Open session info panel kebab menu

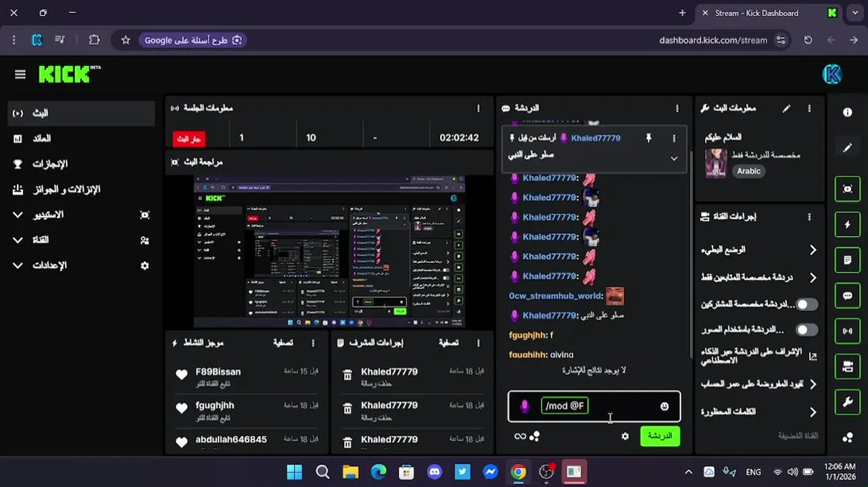click(x=478, y=108)
